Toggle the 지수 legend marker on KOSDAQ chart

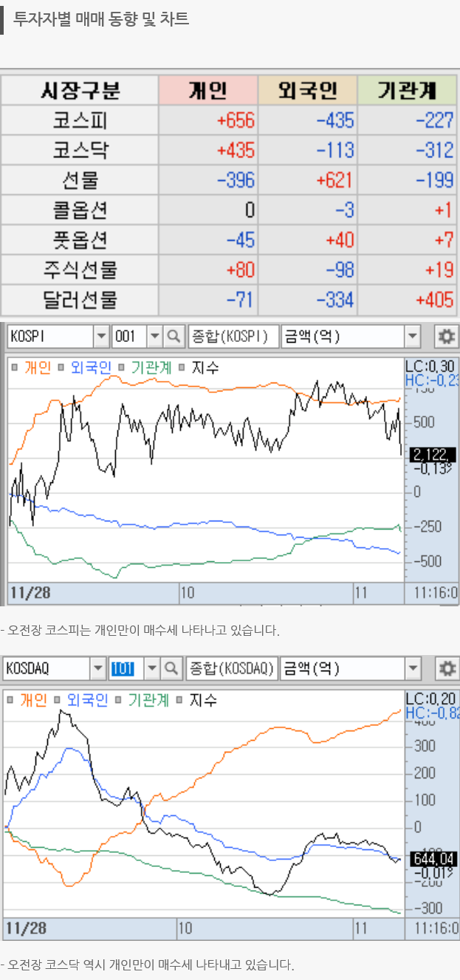[179, 699]
